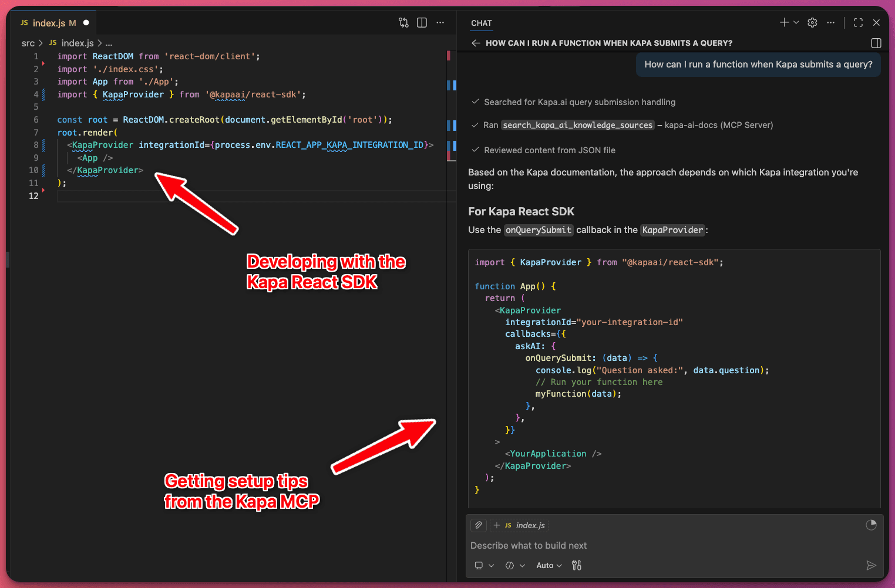
Task: Focus the 'Describe what to build next' input
Action: coord(674,546)
